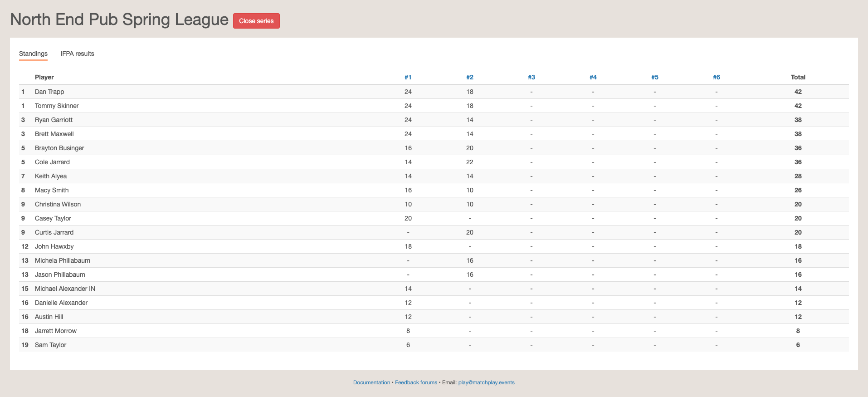Click the Total column header

click(x=798, y=77)
